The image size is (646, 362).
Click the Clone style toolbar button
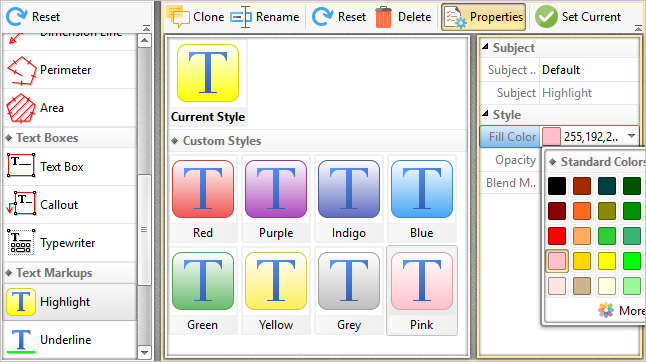click(x=195, y=17)
